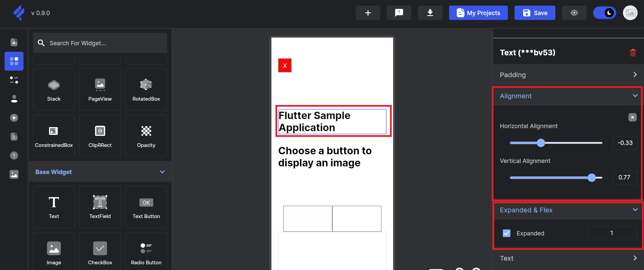Screen dimensions: 644x270
Task: Click the red trash delete icon
Action: pos(633,53)
